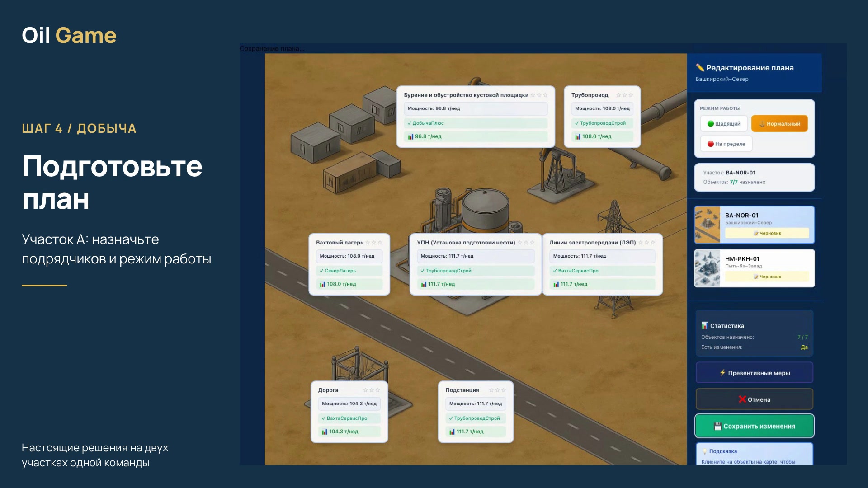Click the bar chart icon beside 96.8 т/нед

coord(410,136)
